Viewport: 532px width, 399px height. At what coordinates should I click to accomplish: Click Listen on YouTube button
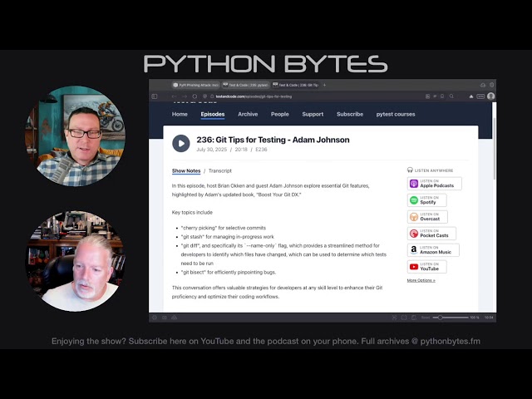click(426, 267)
